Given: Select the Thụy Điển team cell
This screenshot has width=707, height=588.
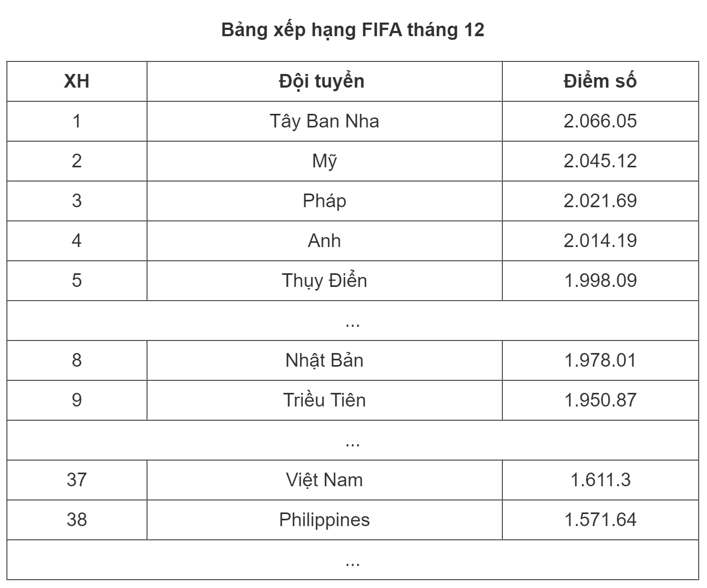Looking at the screenshot, I should (x=324, y=281).
